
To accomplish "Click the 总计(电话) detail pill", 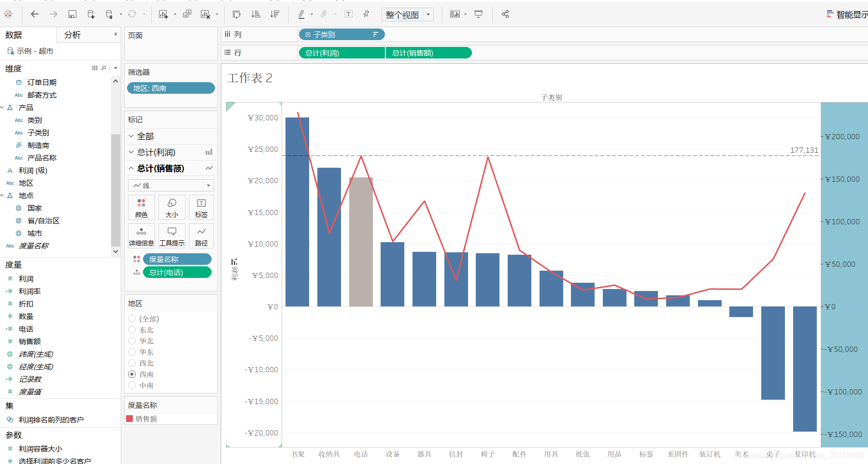I will coord(177,272).
